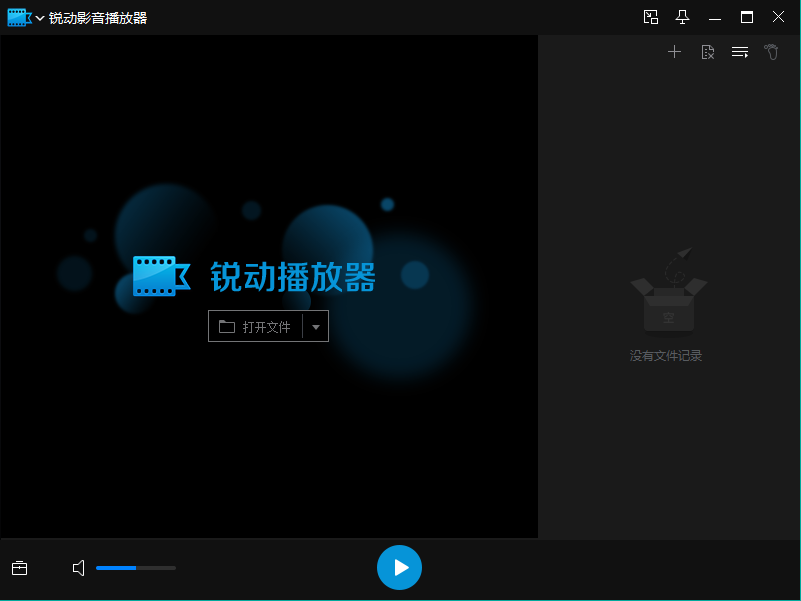Click the 没有文件记录 label
Image resolution: width=801 pixels, height=601 pixels.
click(666, 355)
